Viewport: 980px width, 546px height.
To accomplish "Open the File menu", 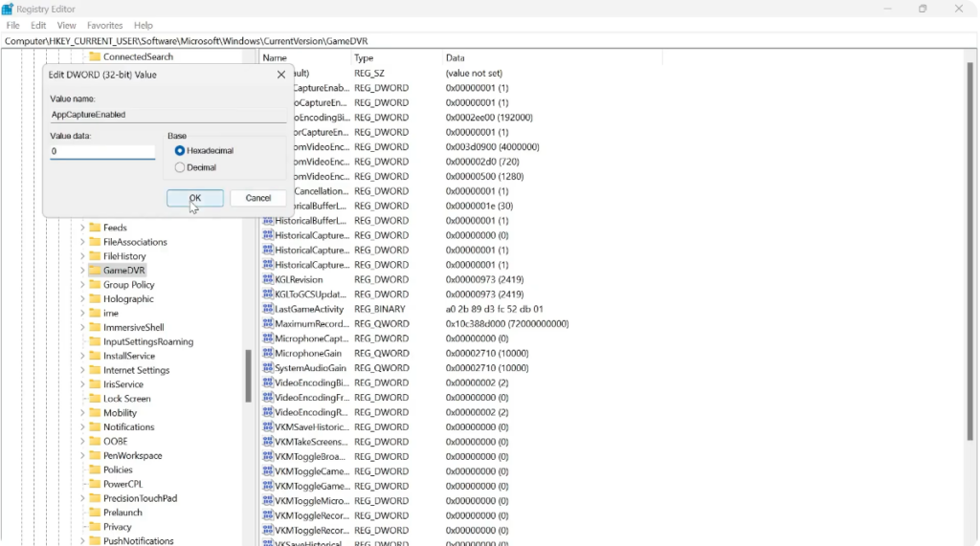I will [12, 26].
